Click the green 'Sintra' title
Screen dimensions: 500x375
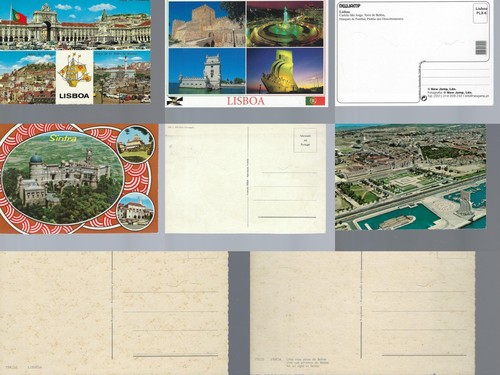click(x=63, y=138)
